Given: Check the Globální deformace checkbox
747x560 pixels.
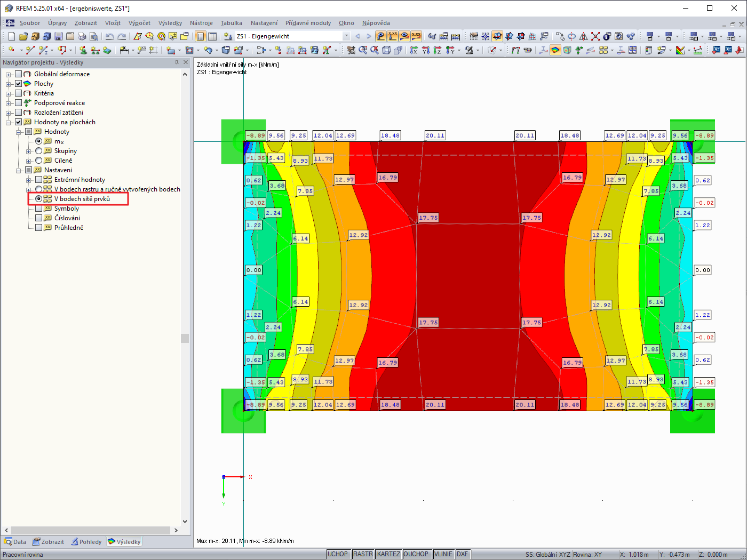Looking at the screenshot, I should (x=19, y=74).
